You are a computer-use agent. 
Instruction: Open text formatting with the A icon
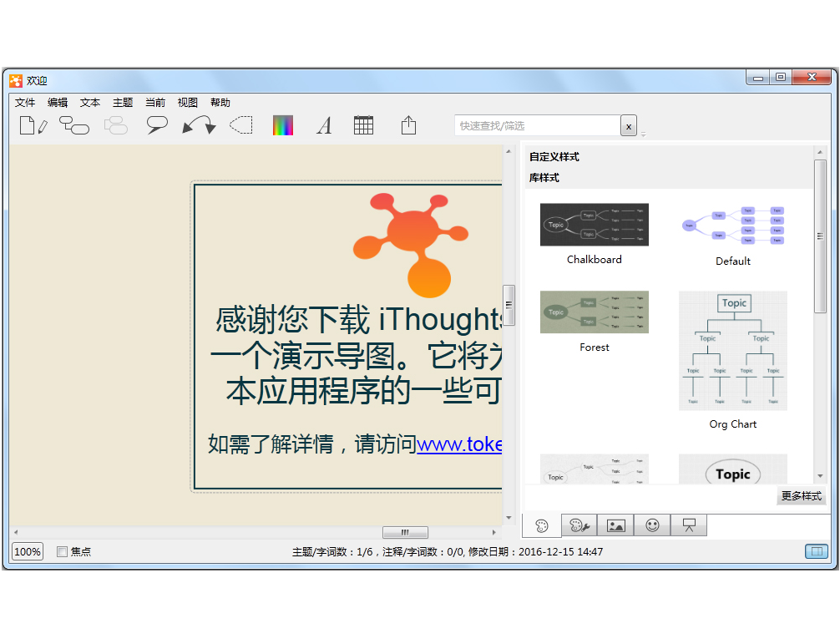(324, 124)
